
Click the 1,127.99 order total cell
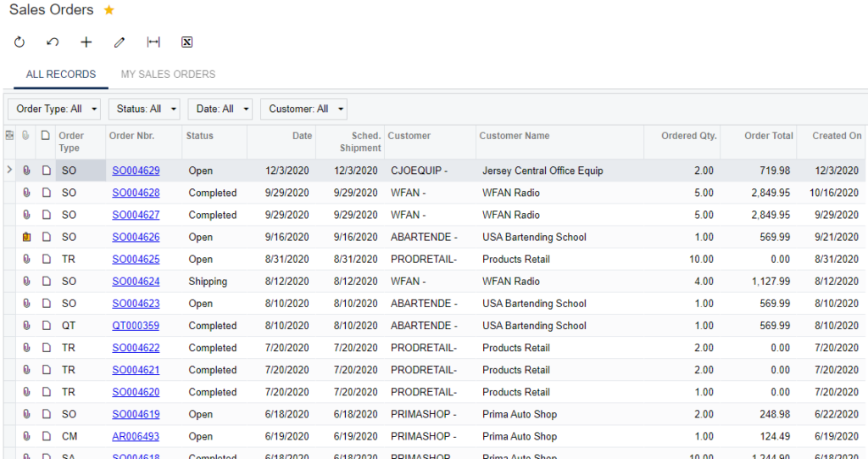(x=759, y=282)
